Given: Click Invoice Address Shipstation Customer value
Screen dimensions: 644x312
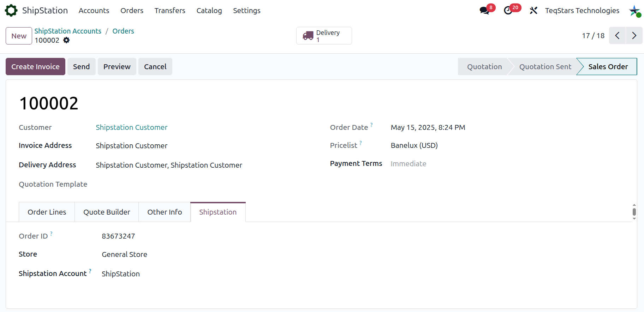Looking at the screenshot, I should pos(131,146).
